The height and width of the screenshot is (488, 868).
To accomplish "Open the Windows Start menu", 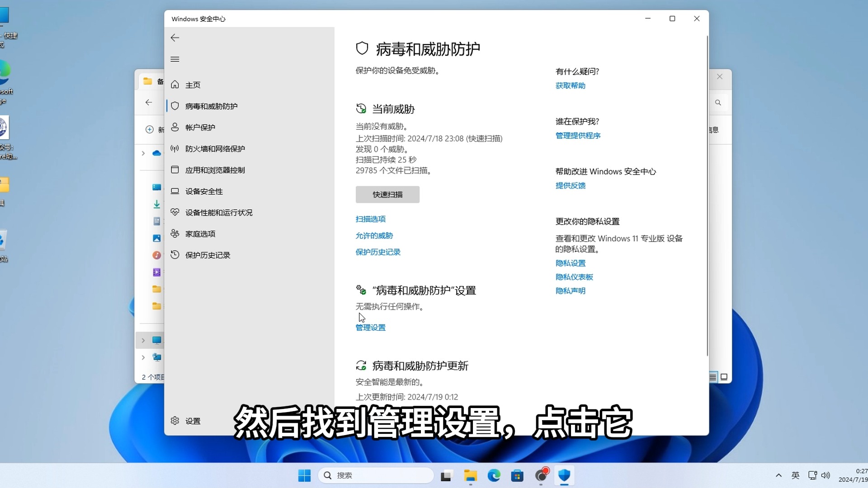I will pos(304,475).
